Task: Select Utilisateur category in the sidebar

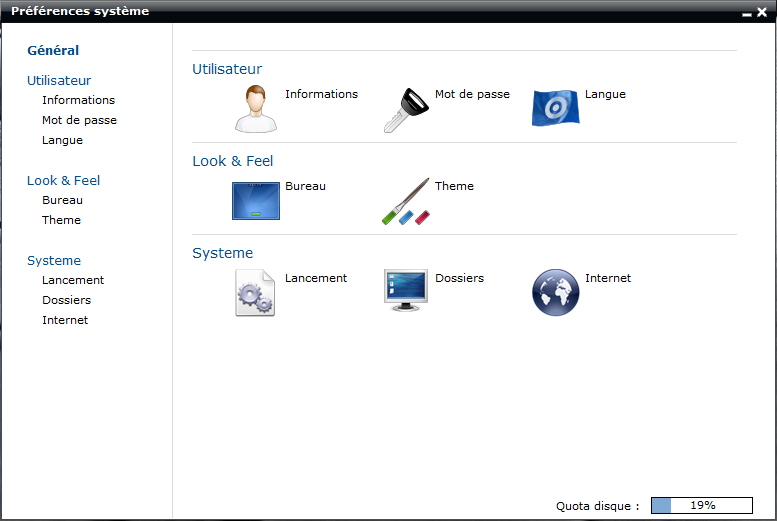Action: click(x=59, y=80)
